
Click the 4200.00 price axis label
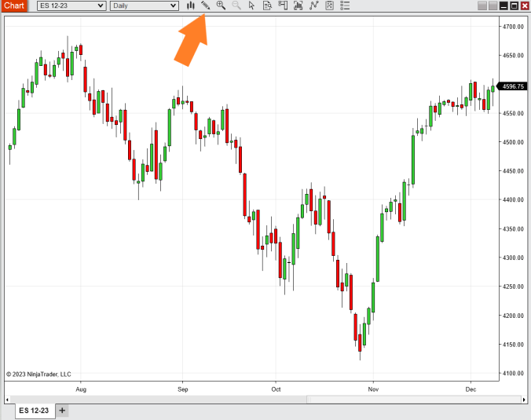pos(513,316)
